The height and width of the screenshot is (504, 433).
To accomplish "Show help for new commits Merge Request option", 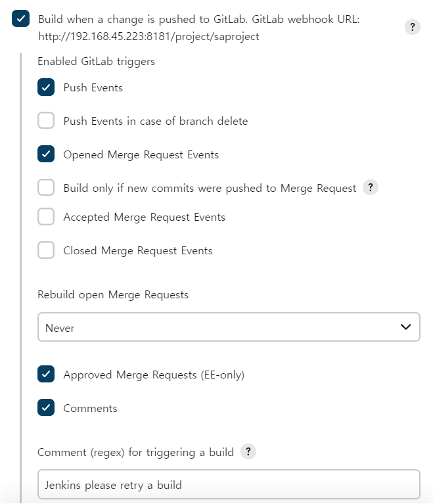I will point(371,188).
